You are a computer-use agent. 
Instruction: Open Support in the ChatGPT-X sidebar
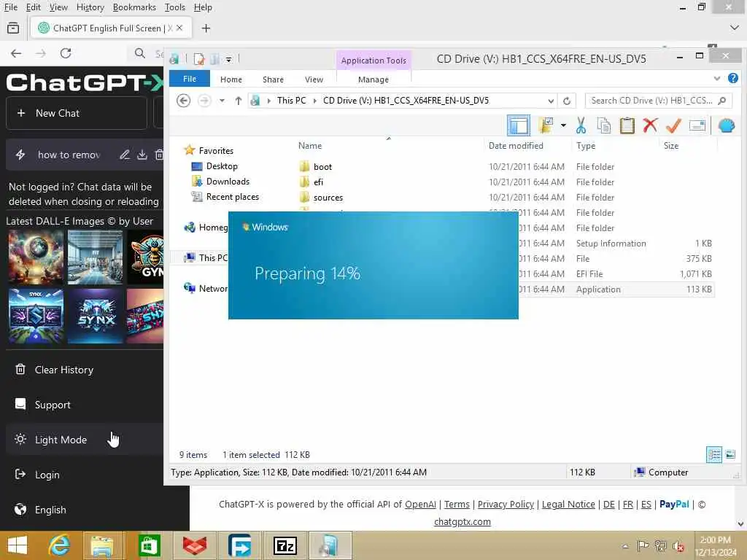[53, 405]
